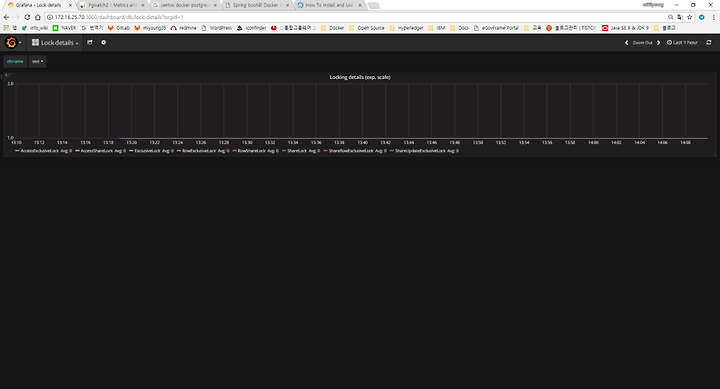Open RowShareLock legend color swatch

[x=235, y=151]
